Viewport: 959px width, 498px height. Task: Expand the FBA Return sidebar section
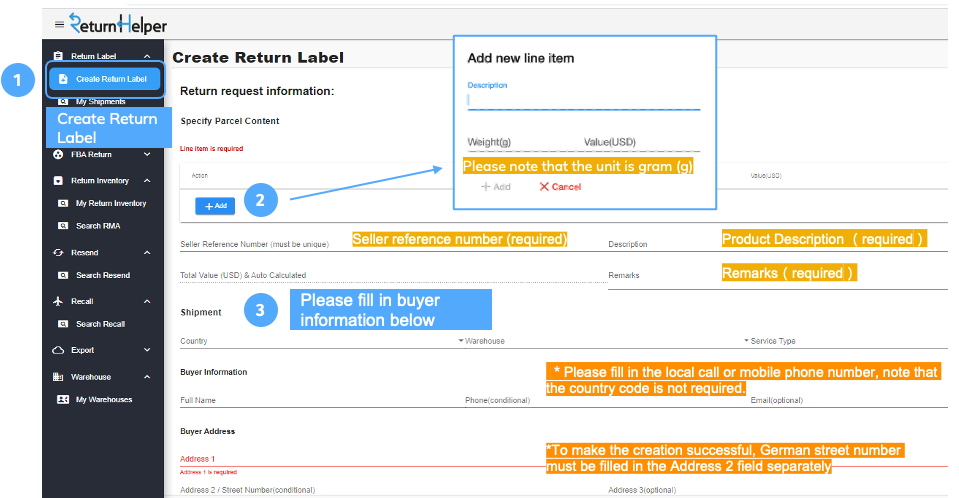point(147,154)
